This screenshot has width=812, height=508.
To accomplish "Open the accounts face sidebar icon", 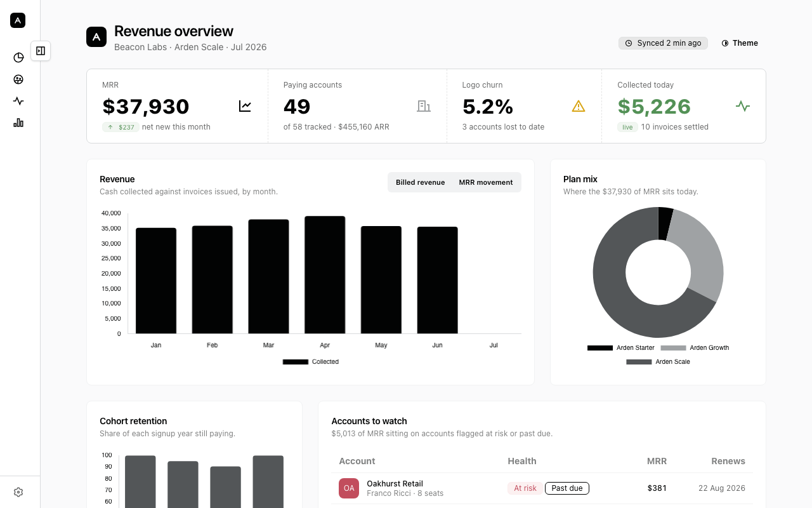I will pyautogui.click(x=18, y=79).
